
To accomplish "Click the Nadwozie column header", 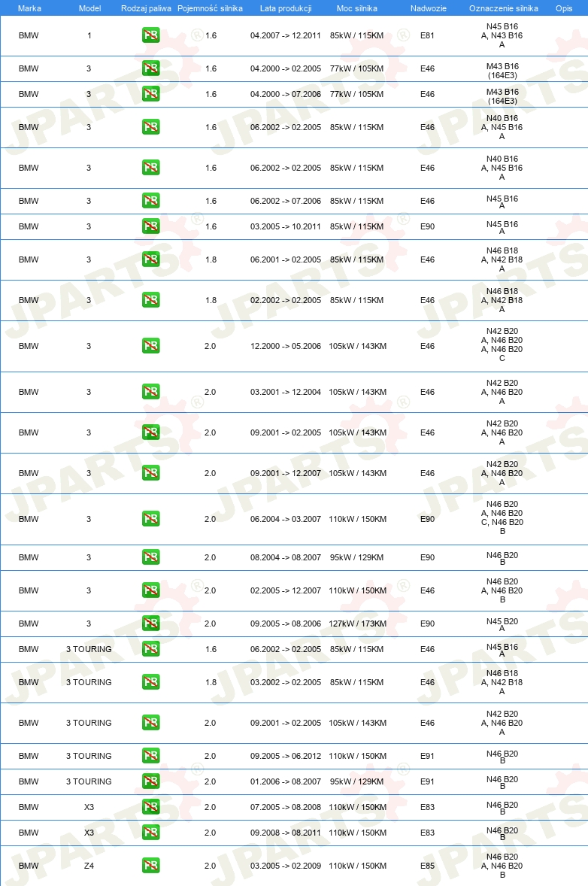I will coord(428,8).
